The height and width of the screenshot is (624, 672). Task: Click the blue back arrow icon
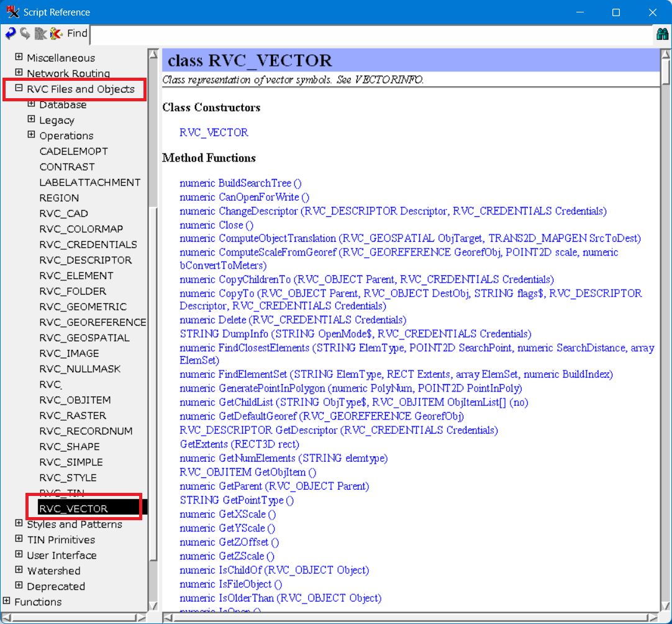tap(11, 34)
